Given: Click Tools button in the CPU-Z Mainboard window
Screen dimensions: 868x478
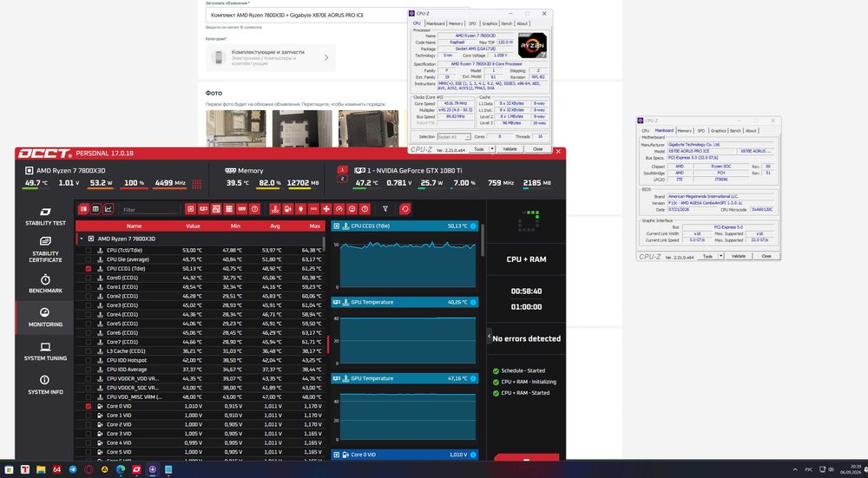Looking at the screenshot, I should [707, 256].
